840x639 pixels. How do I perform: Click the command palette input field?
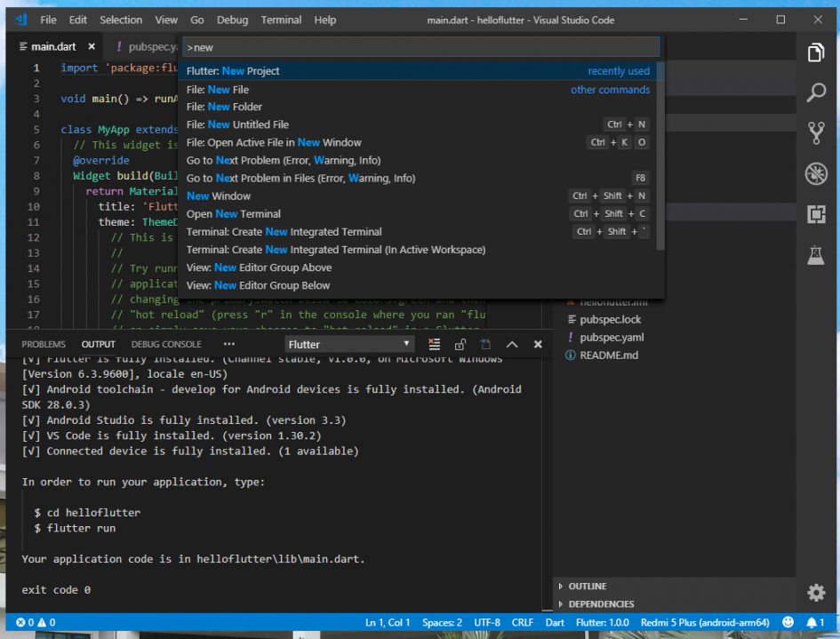(x=420, y=47)
